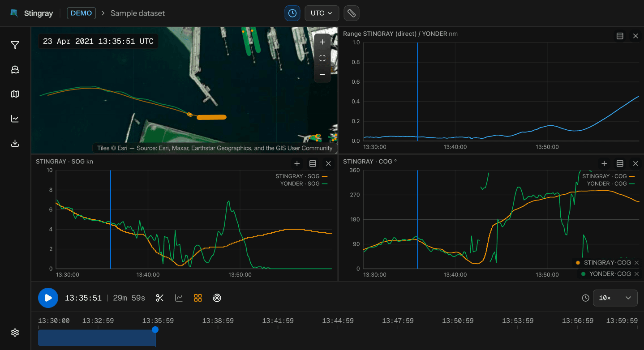Remove the YONDER·COG series chip
Viewport: 644px width, 350px height.
[637, 274]
